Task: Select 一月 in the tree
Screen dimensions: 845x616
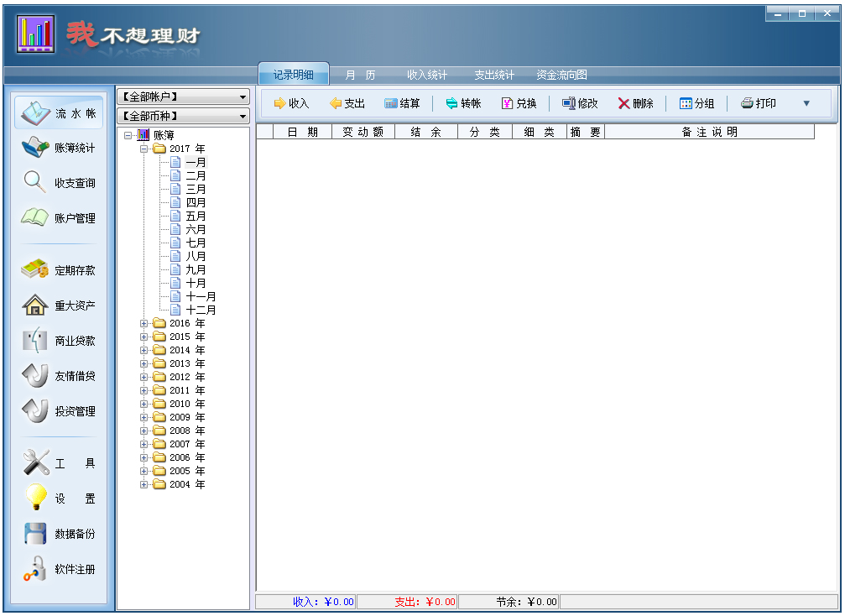Action: (x=196, y=162)
